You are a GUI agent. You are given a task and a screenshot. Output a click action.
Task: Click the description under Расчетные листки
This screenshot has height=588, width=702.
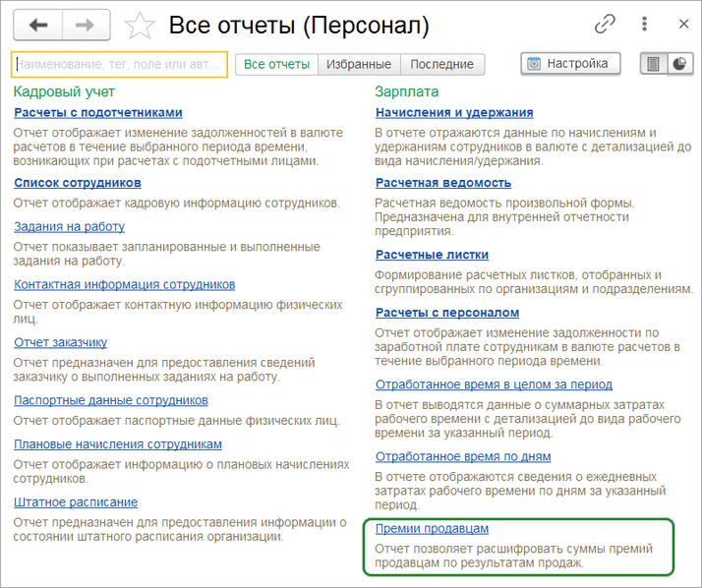point(534,281)
